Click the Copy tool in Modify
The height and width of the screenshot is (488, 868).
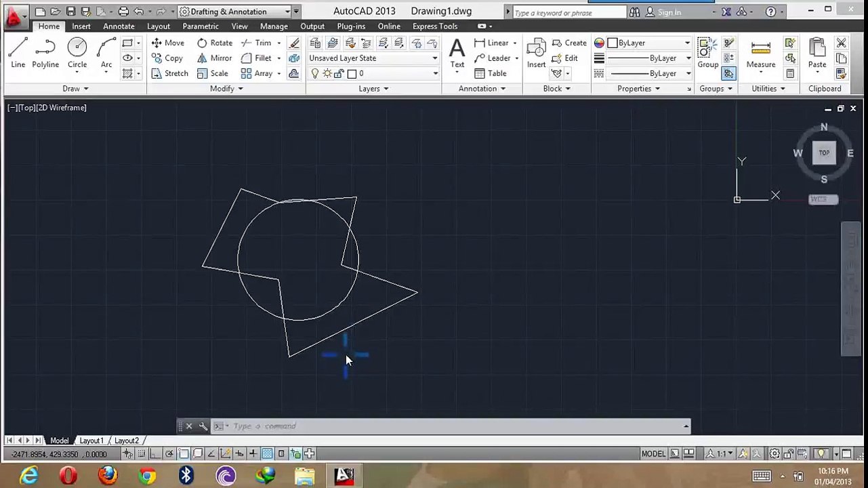pyautogui.click(x=167, y=58)
